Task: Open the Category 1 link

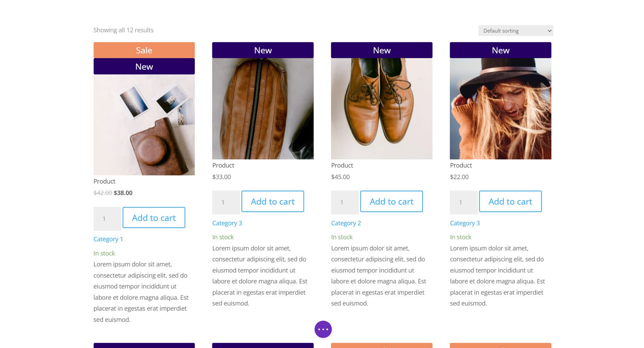Action: point(108,239)
